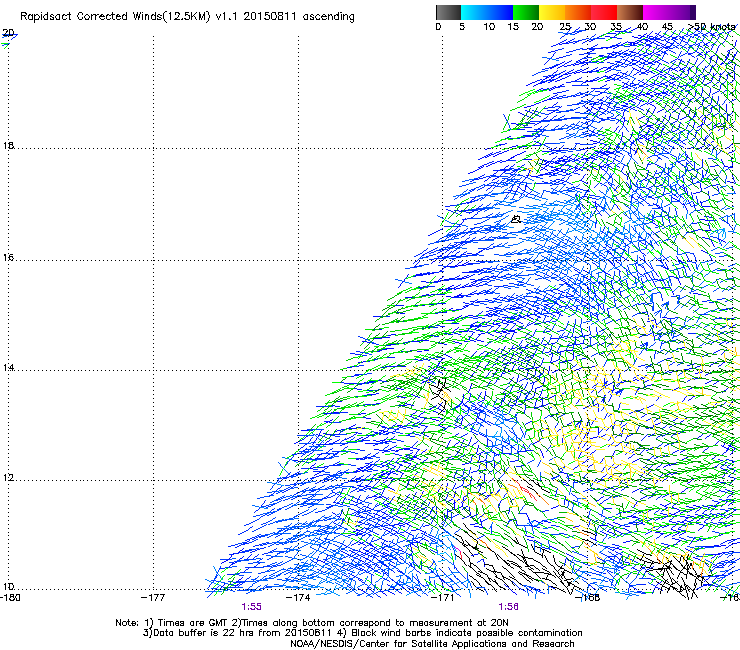
Task: Click the longitude axis label -177
Action: (x=153, y=598)
